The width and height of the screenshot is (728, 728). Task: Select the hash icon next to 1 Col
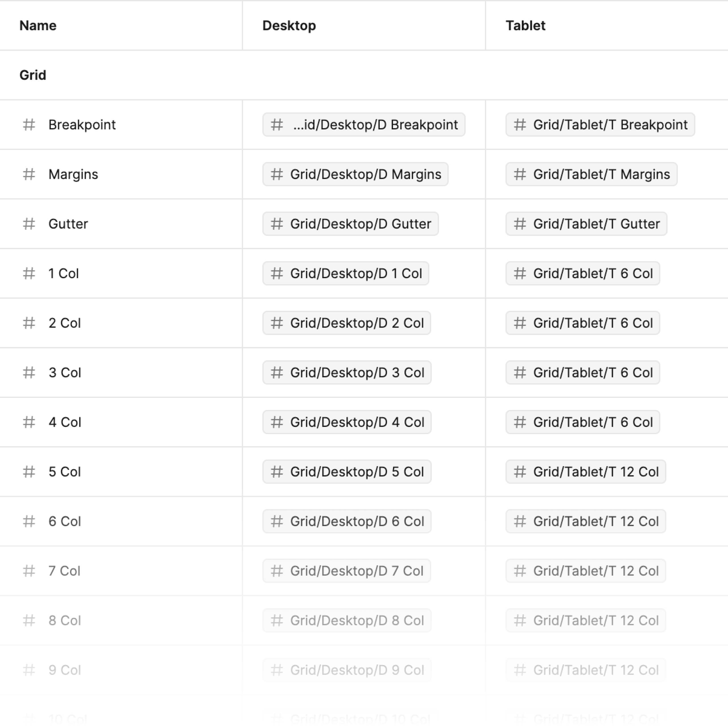[29, 274]
